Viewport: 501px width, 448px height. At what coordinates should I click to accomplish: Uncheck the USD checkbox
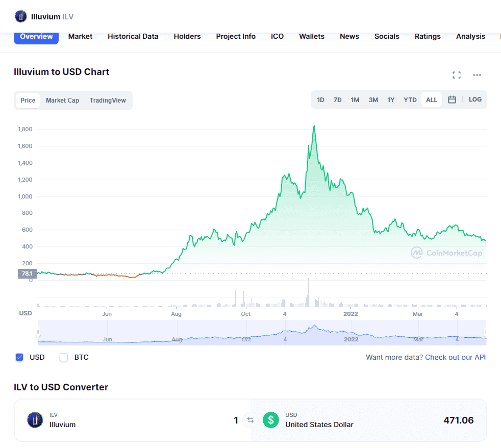tap(19, 357)
